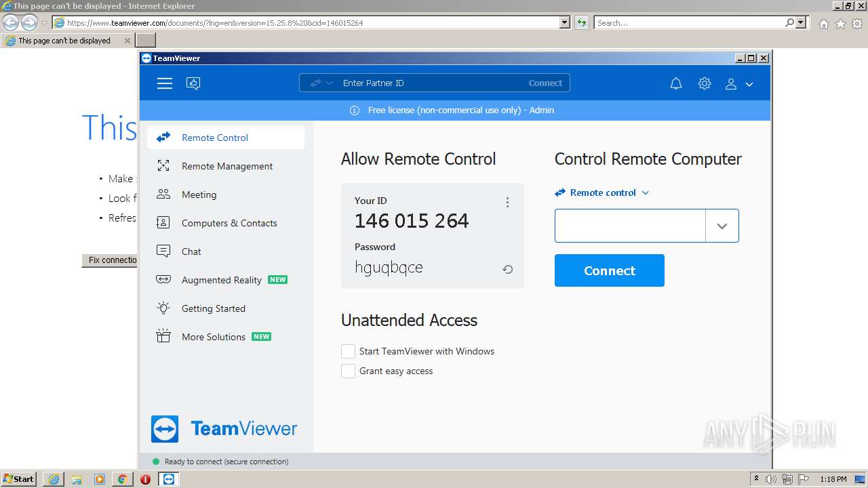The height and width of the screenshot is (488, 868).
Task: Close the IE page tab
Action: (x=127, y=41)
